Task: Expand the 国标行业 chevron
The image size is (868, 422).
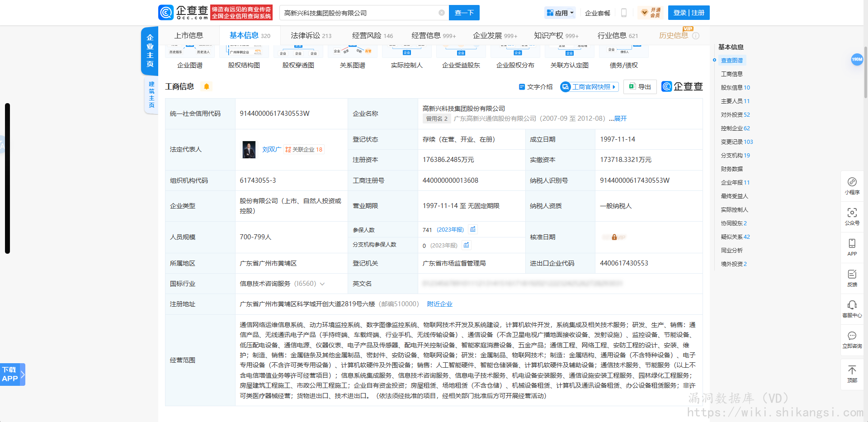Action: (322, 284)
